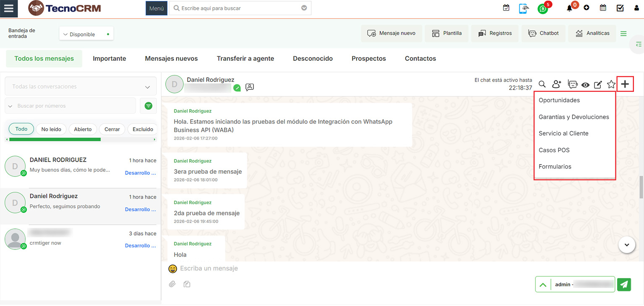This screenshot has height=306, width=644.
Task: Click the Mensaje nuevo button
Action: [391, 34]
